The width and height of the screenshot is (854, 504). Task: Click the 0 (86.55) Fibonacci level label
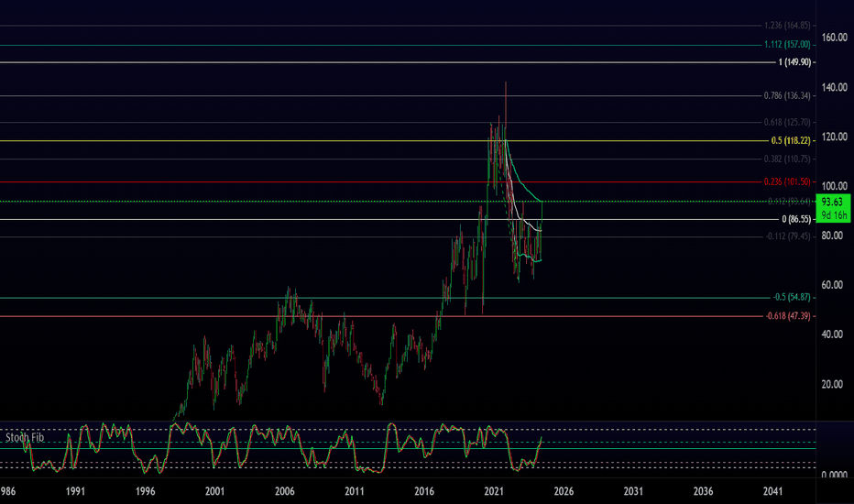coord(796,220)
